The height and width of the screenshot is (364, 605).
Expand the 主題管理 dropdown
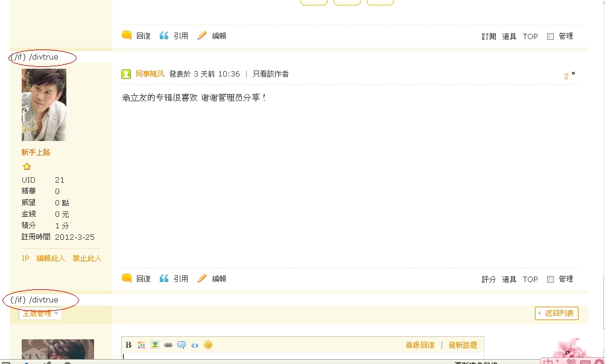point(40,313)
